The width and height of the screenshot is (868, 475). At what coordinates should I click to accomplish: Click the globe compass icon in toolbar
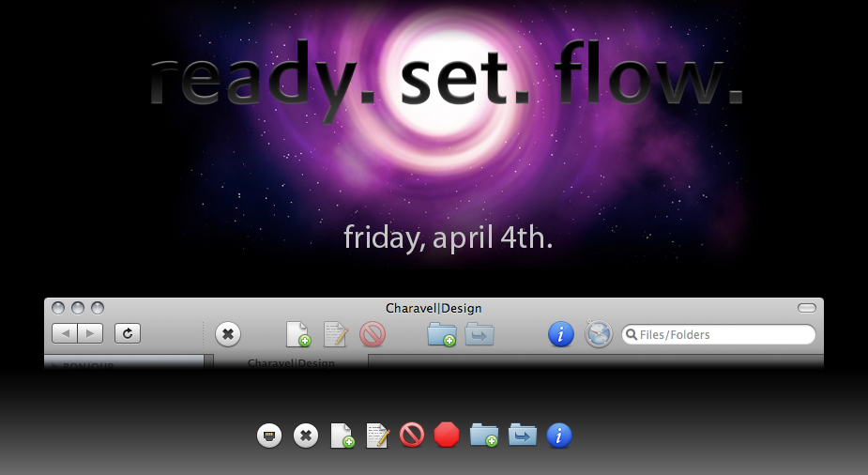point(599,334)
